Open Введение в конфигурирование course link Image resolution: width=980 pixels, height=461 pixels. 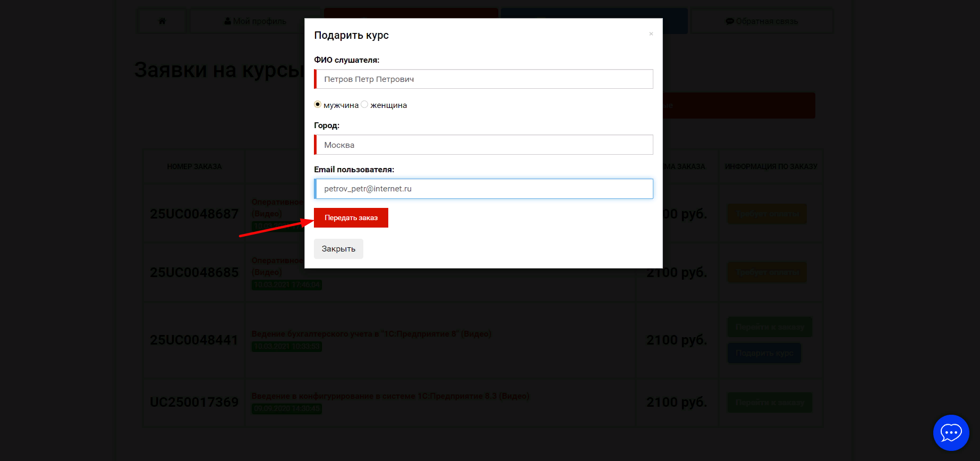coord(390,396)
